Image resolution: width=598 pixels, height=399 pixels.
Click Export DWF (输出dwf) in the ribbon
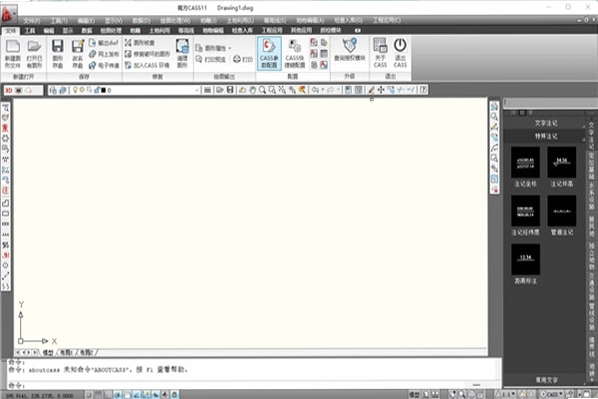tap(104, 43)
